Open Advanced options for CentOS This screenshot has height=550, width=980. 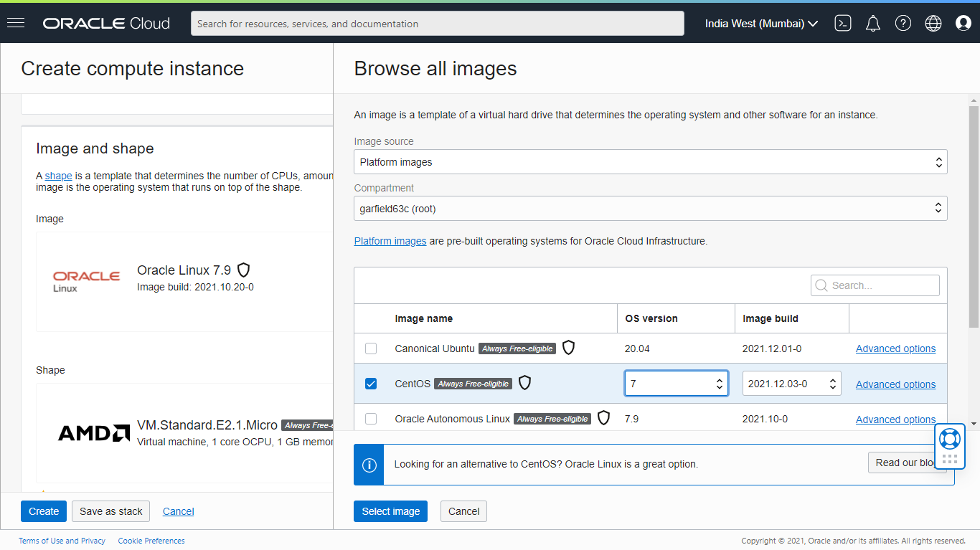click(895, 384)
